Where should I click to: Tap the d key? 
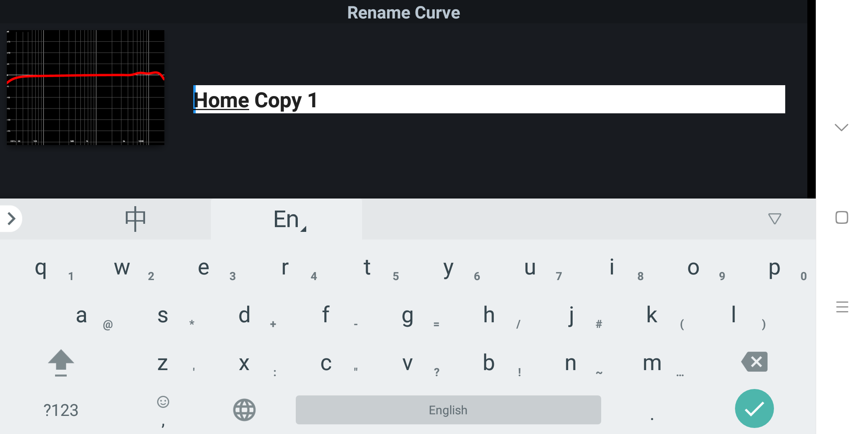tap(244, 315)
